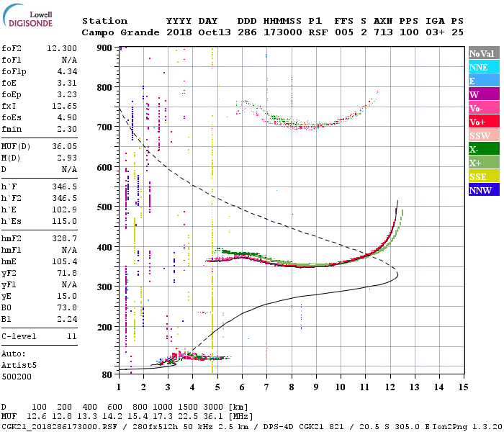Viewport: 504px width, 432px height.
Task: Select the W purple legend swatch
Action: [484, 94]
